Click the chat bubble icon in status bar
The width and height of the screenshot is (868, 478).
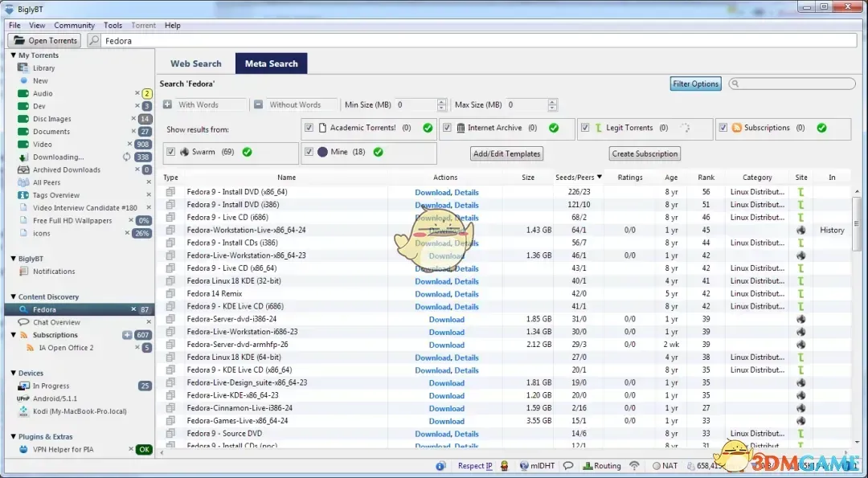coord(568,466)
